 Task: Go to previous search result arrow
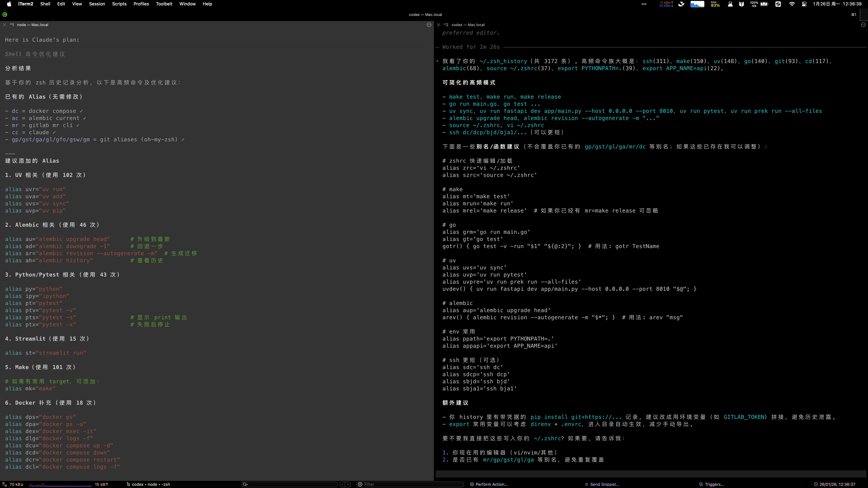point(342,484)
